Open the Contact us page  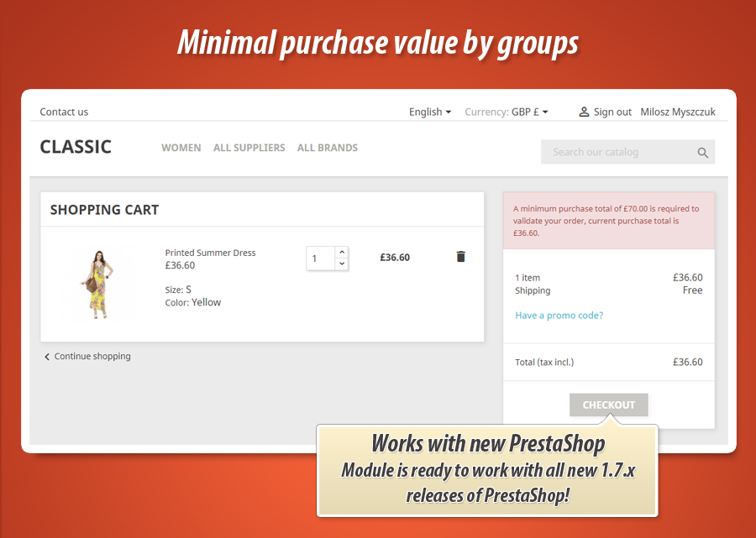[x=64, y=111]
